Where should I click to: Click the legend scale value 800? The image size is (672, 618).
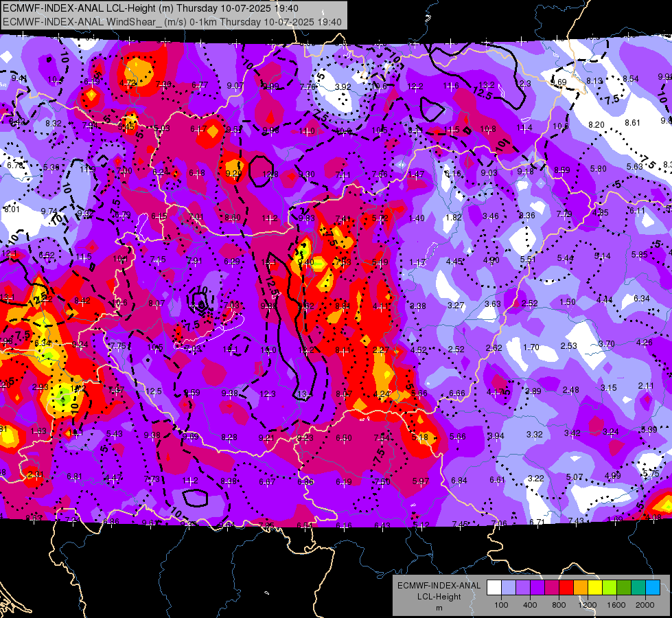point(559,605)
